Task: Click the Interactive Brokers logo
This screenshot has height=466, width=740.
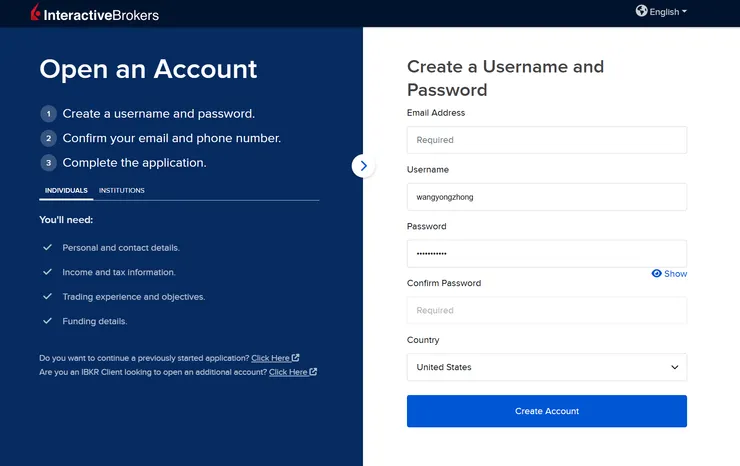Action: click(95, 13)
